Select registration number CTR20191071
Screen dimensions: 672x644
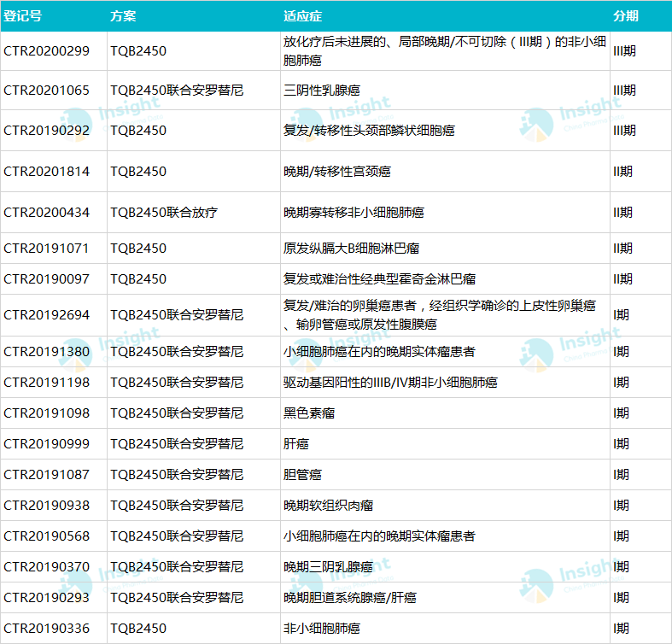click(x=46, y=249)
